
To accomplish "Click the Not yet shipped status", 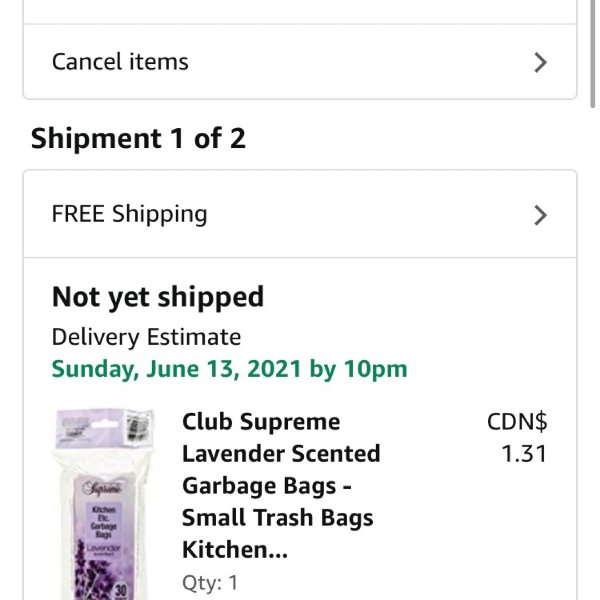I will click(158, 297).
